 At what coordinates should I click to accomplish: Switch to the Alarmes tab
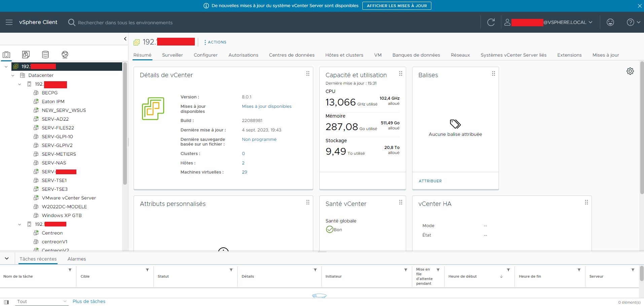(77, 259)
